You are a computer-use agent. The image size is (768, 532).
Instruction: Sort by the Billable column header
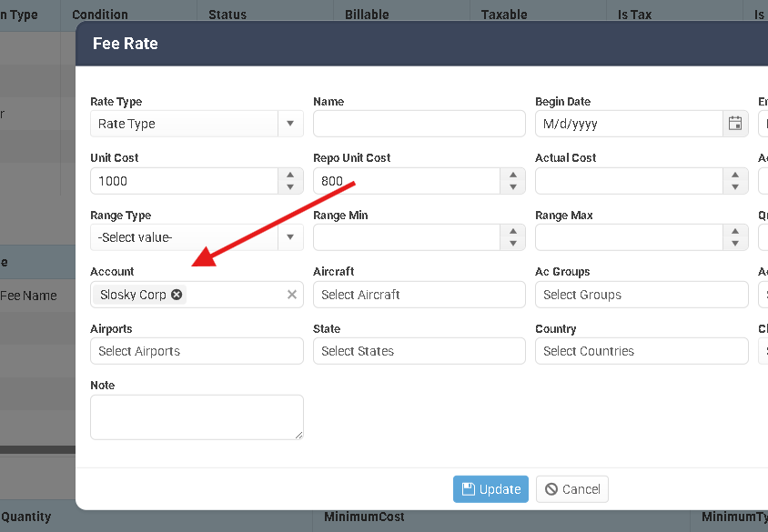[x=367, y=15]
